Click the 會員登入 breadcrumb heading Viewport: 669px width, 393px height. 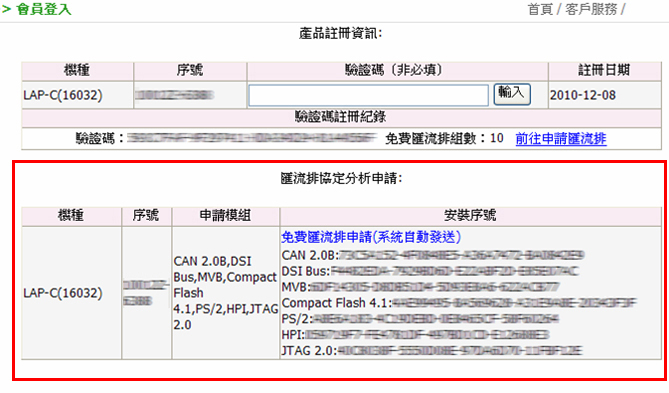point(44,9)
